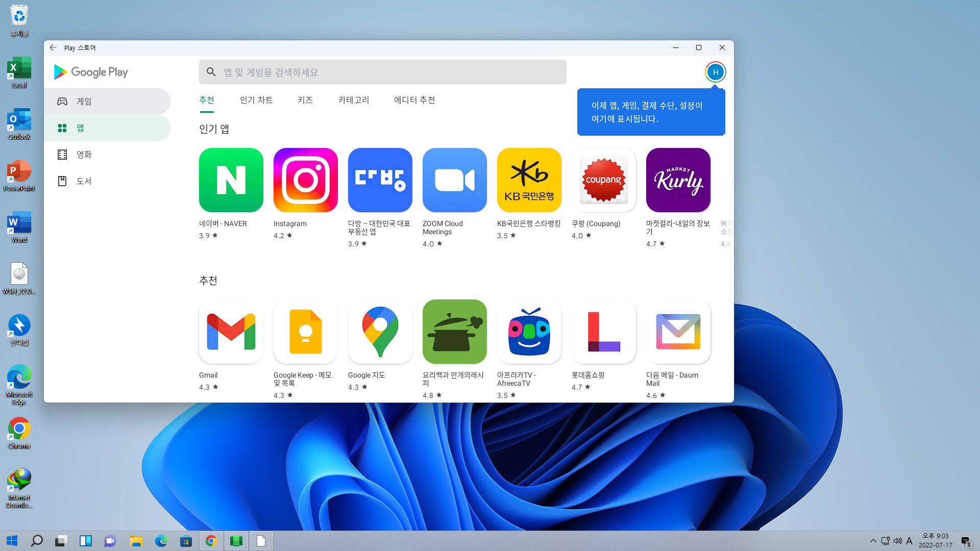Select 게임 in the sidebar

tap(107, 102)
